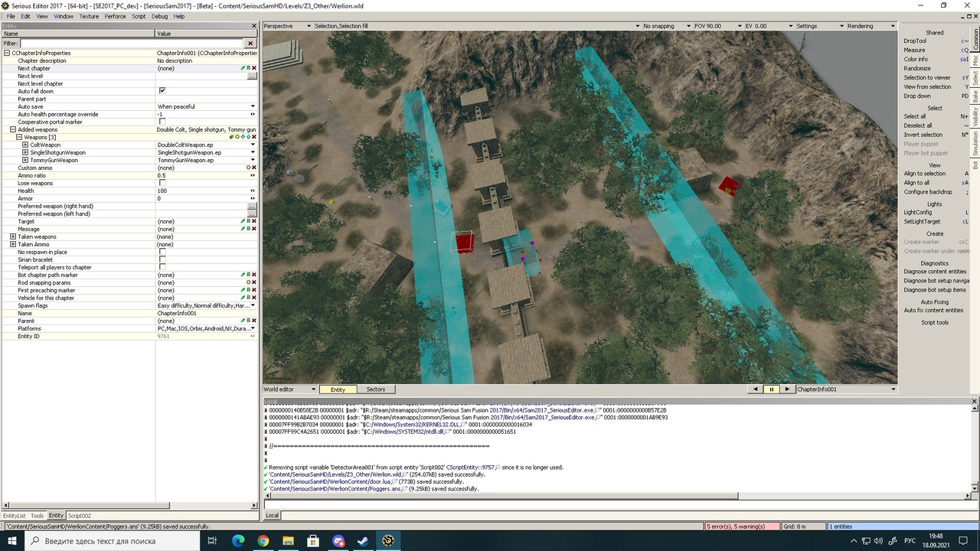Open the File menu
Viewport: 980px width, 551px height.
coord(11,16)
